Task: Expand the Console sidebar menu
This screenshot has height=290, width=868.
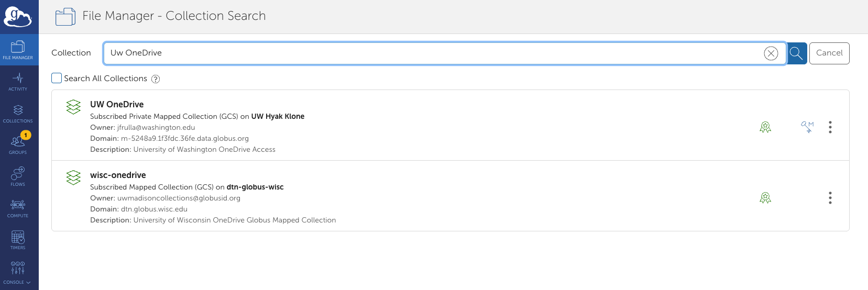Action: 18,273
